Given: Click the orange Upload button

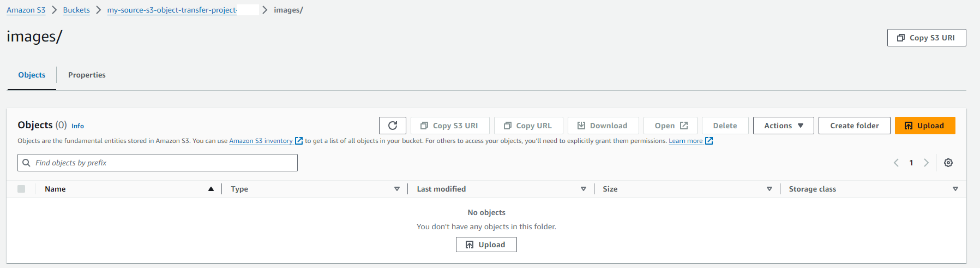Looking at the screenshot, I should (x=925, y=126).
